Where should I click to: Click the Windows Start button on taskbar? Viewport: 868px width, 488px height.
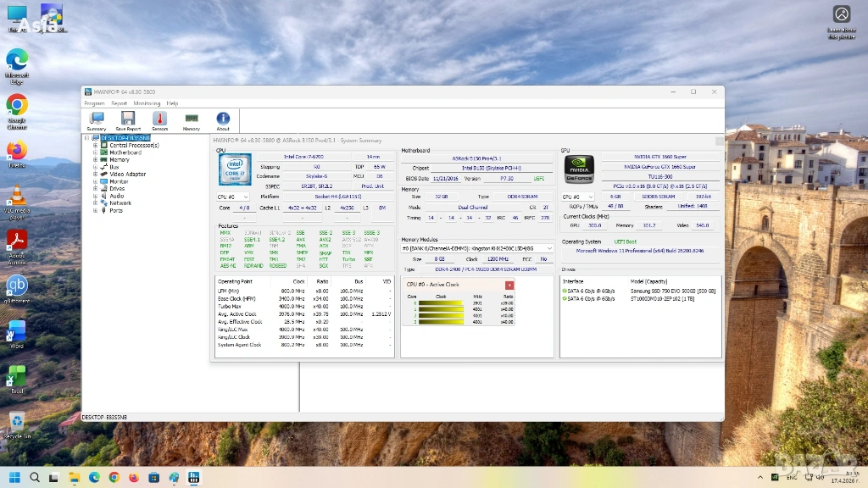[x=14, y=477]
